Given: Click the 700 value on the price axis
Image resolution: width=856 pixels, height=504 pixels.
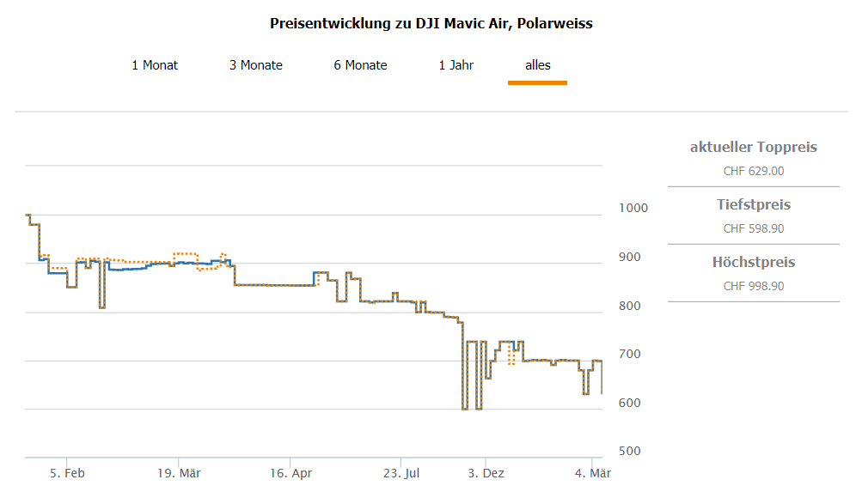Looking at the screenshot, I should 632,355.
